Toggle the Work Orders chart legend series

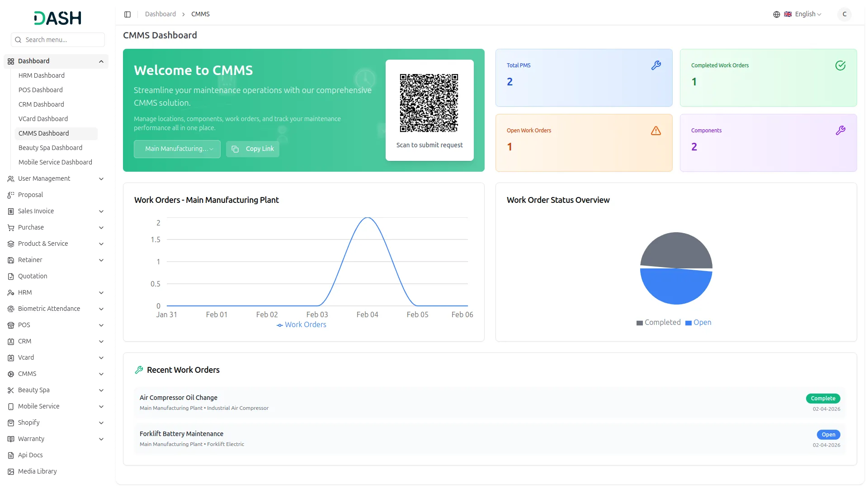point(302,325)
